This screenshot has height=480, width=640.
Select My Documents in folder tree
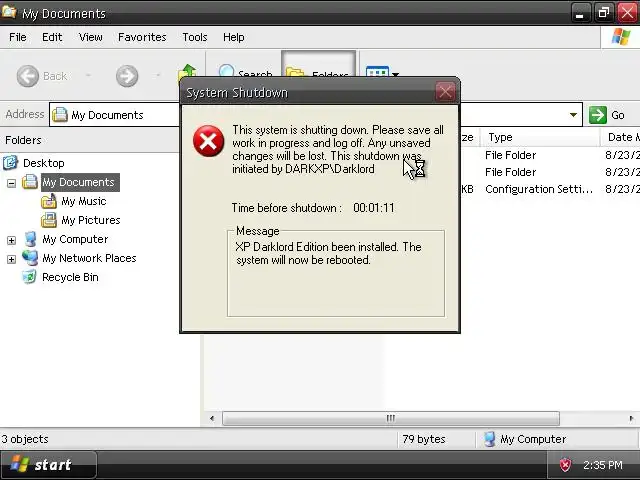tap(80, 182)
